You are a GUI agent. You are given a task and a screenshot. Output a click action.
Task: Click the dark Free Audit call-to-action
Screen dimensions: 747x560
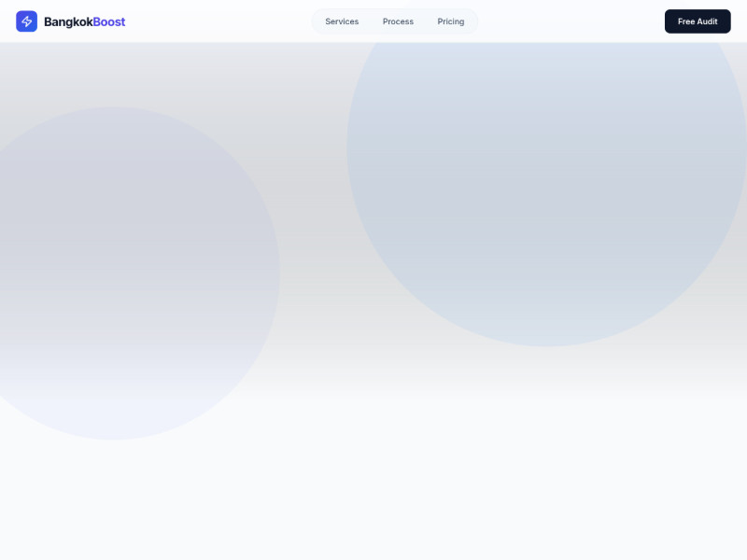tap(697, 21)
